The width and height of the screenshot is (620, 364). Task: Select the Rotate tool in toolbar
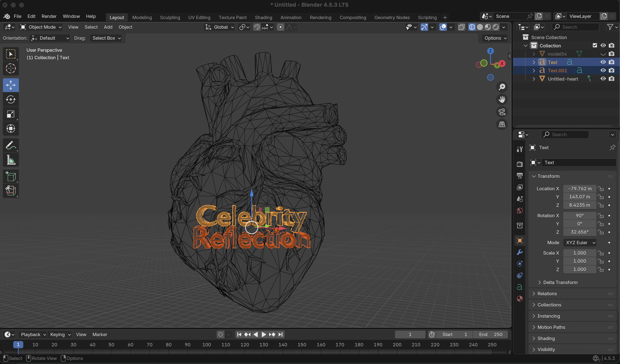click(11, 100)
